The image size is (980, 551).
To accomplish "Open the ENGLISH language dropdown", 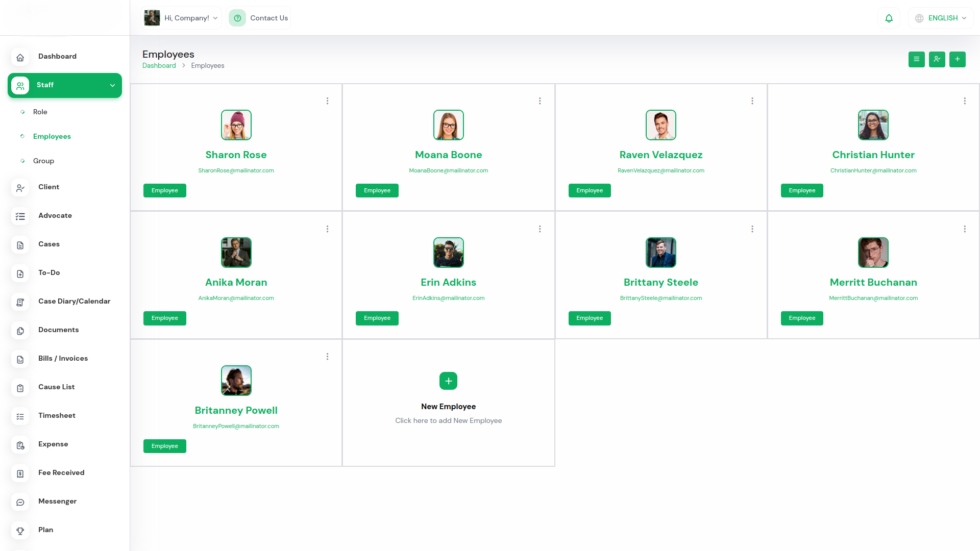I will [941, 18].
